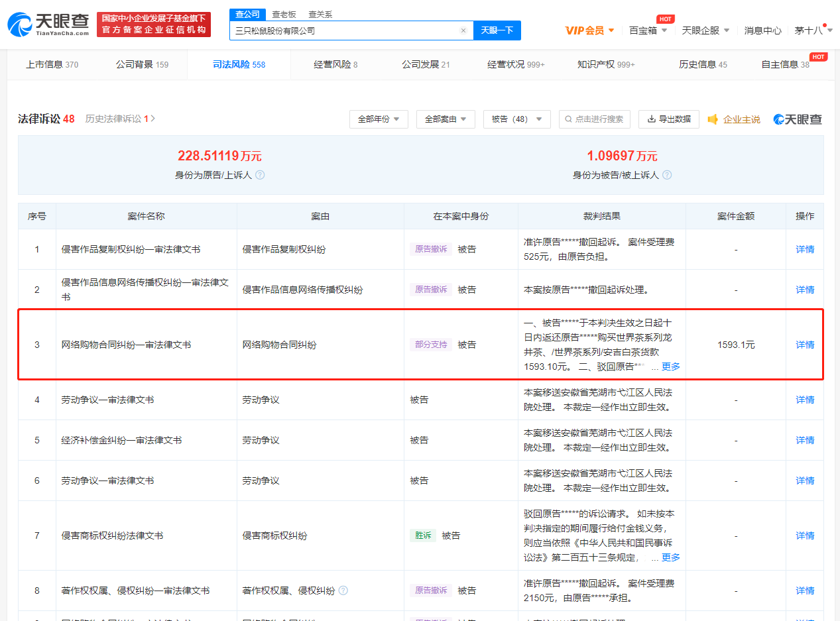The image size is (840, 621).
Task: Click the 天眼查 logo beside 企业主说
Action: click(798, 119)
